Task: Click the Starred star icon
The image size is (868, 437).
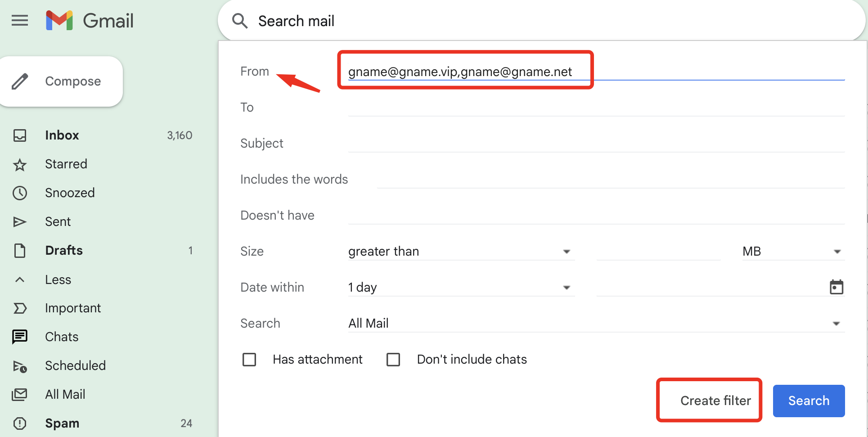Action: click(x=20, y=165)
